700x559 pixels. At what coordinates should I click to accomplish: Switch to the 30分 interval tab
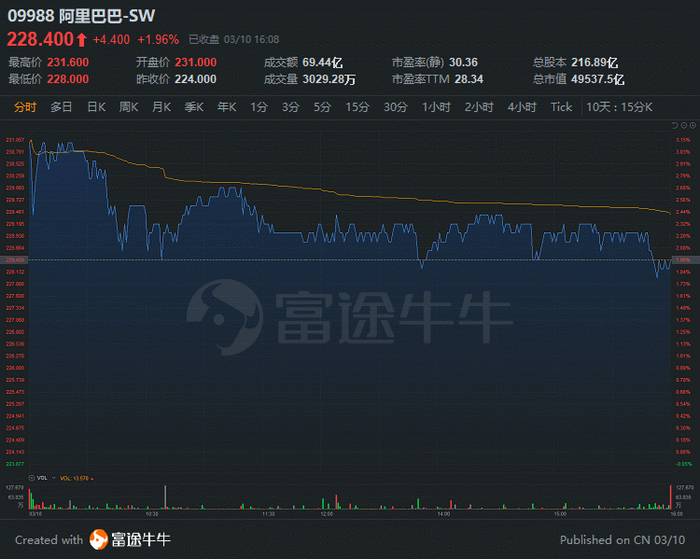click(396, 107)
